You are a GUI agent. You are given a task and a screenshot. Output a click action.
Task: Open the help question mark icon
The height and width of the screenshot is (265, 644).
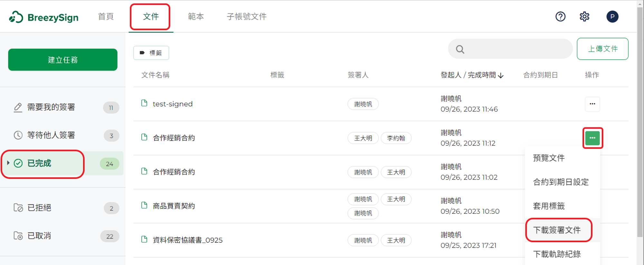[560, 16]
